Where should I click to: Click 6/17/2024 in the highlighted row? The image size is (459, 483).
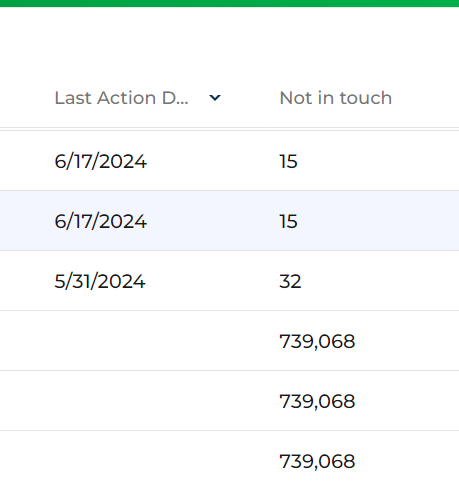click(100, 222)
